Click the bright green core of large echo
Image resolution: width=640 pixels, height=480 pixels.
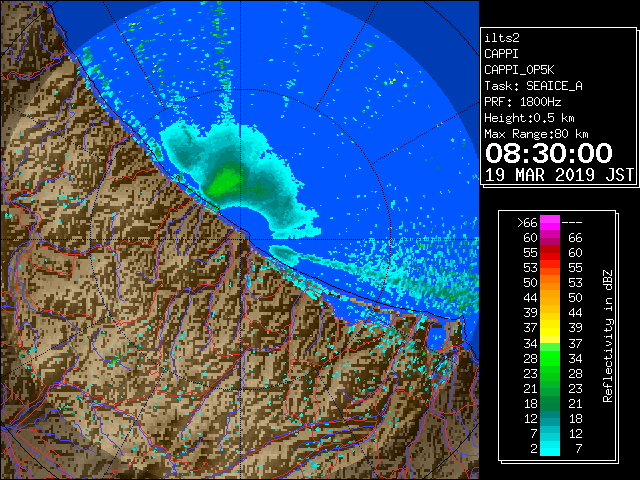click(224, 181)
